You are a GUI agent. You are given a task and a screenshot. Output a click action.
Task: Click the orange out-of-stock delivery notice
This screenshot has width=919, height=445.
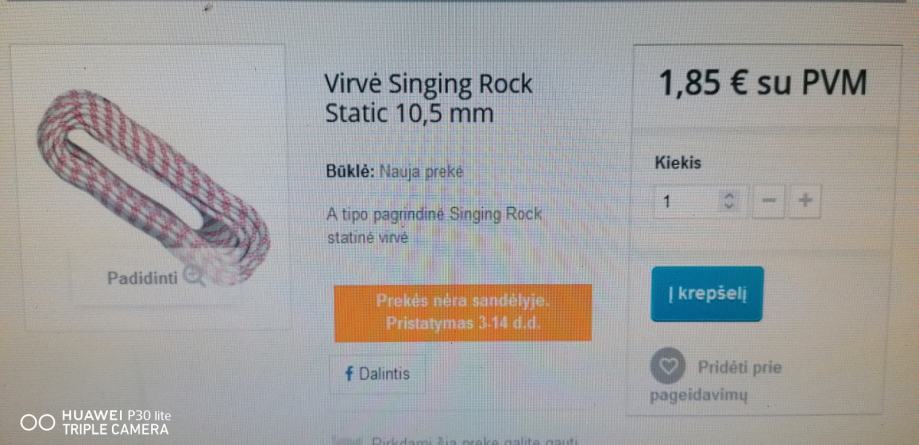[x=462, y=312]
